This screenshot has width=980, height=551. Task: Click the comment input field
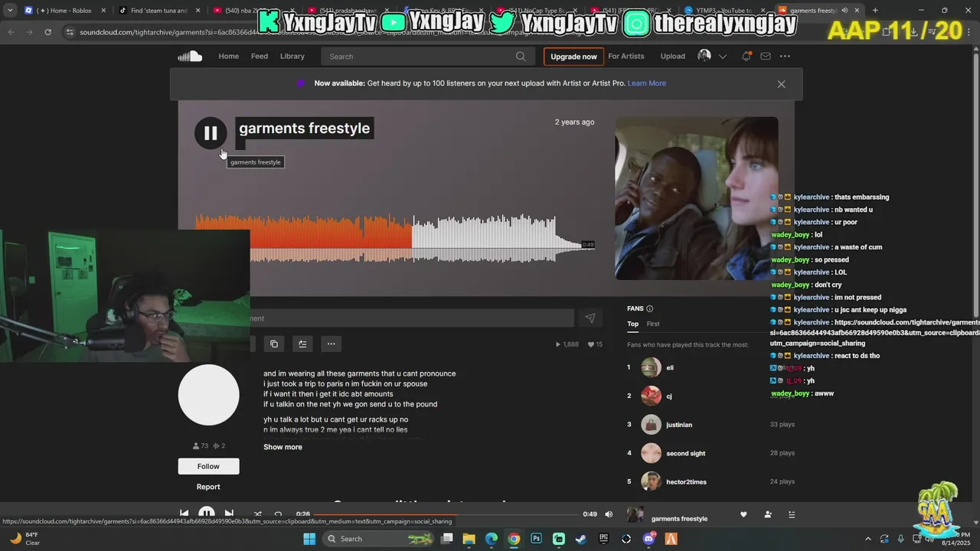412,318
